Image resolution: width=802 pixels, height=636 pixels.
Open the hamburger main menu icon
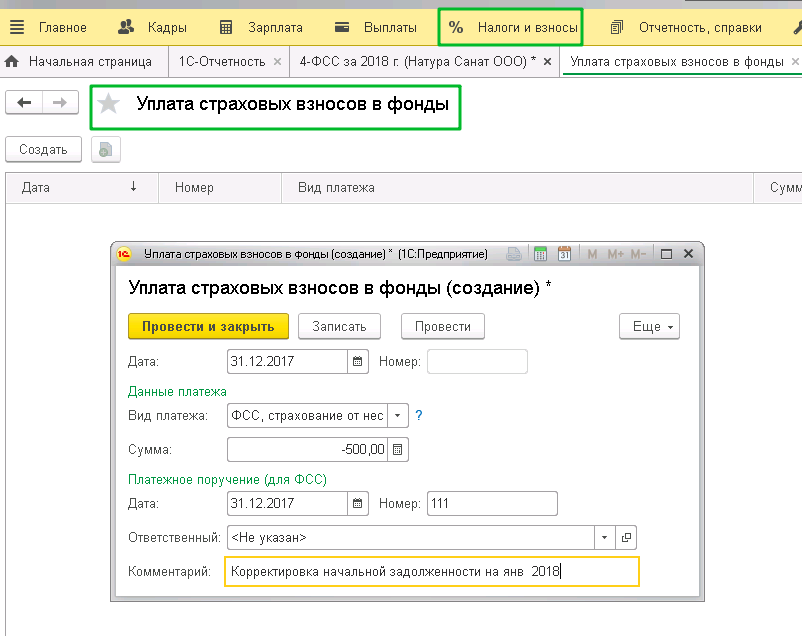(17, 27)
